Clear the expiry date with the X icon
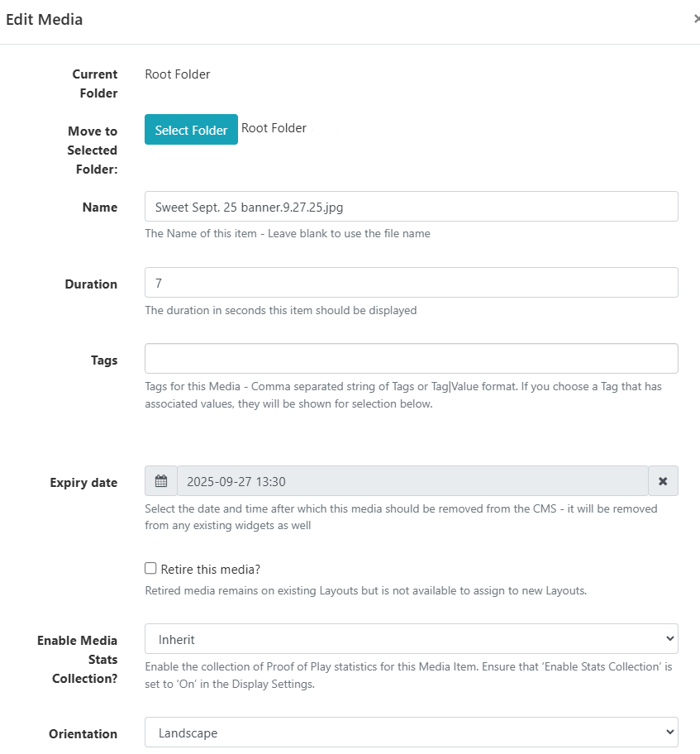 pyautogui.click(x=663, y=481)
